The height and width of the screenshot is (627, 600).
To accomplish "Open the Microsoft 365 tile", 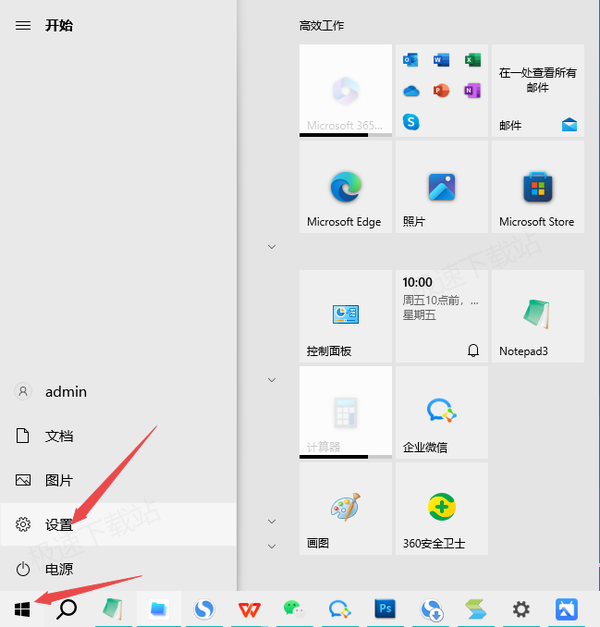I will [x=345, y=90].
